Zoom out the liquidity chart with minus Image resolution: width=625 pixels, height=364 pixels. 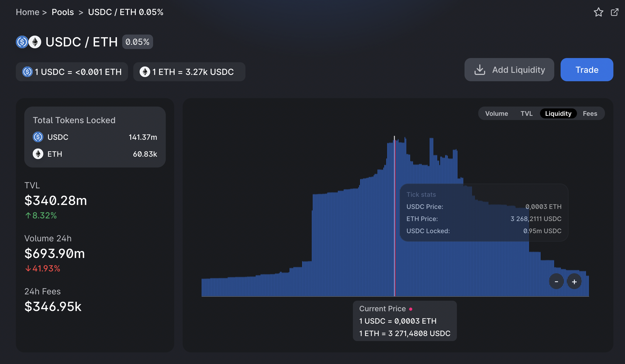tap(556, 281)
